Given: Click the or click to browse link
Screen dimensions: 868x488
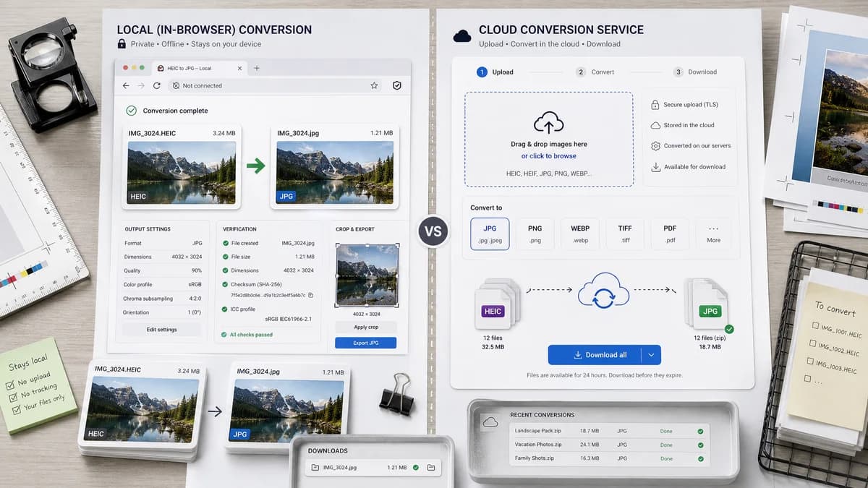Looking at the screenshot, I should pyautogui.click(x=549, y=156).
